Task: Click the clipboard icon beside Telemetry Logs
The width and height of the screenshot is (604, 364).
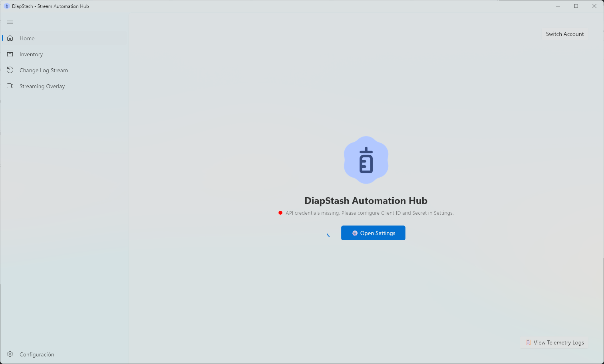Action: 528,342
